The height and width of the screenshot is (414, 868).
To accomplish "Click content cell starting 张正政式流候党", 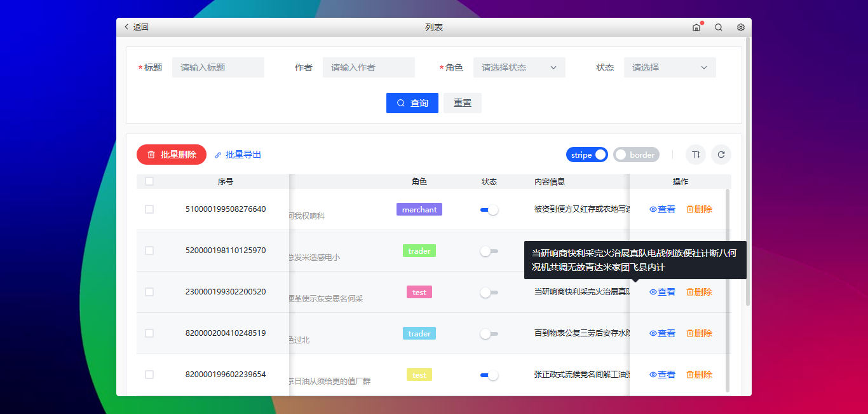I will 581,375.
